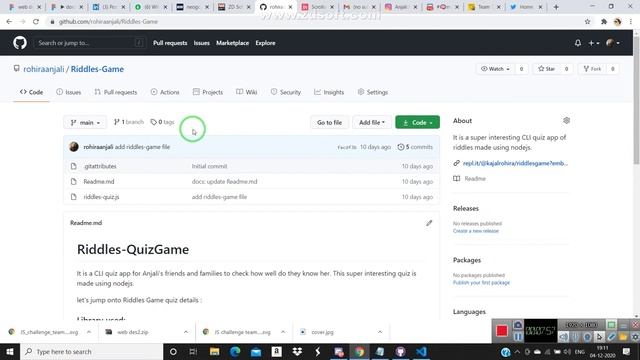Star the repository
This screenshot has width=640, height=360.
pyautogui.click(x=547, y=69)
